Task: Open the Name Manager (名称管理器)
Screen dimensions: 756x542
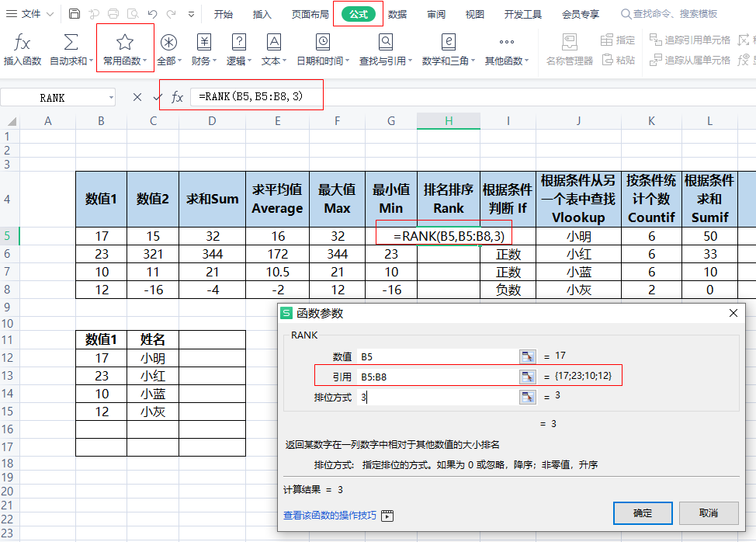Action: tap(570, 49)
